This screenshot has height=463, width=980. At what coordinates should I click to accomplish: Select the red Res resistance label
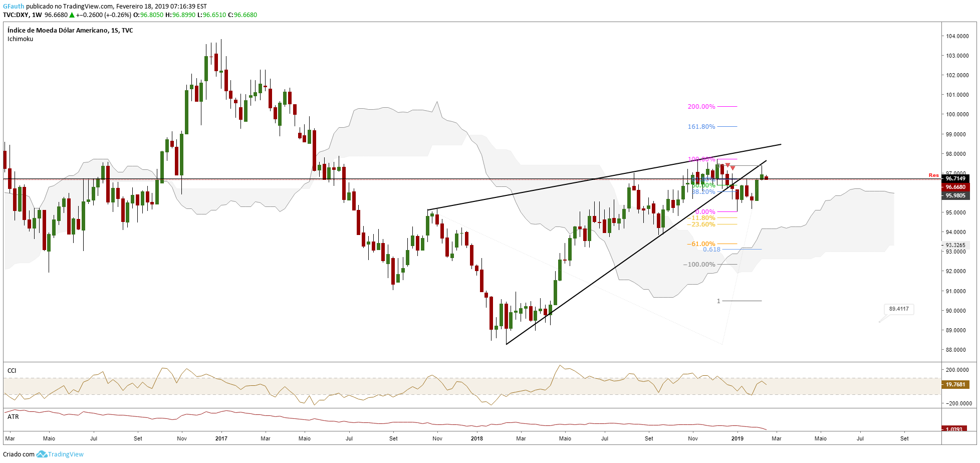pyautogui.click(x=933, y=175)
